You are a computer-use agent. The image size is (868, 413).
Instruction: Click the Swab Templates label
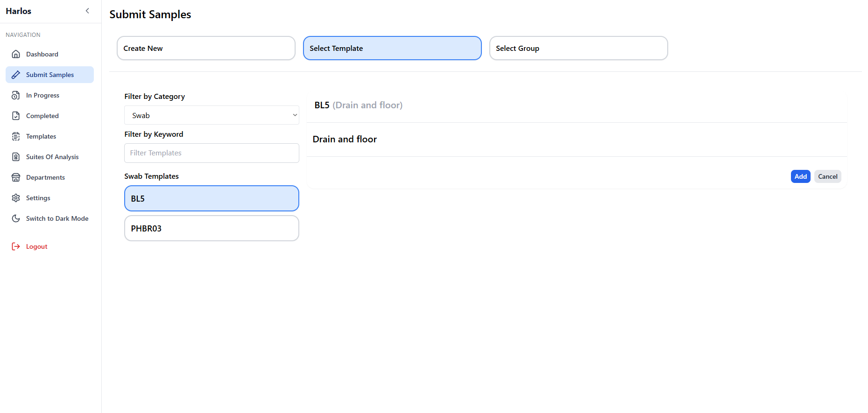point(151,176)
